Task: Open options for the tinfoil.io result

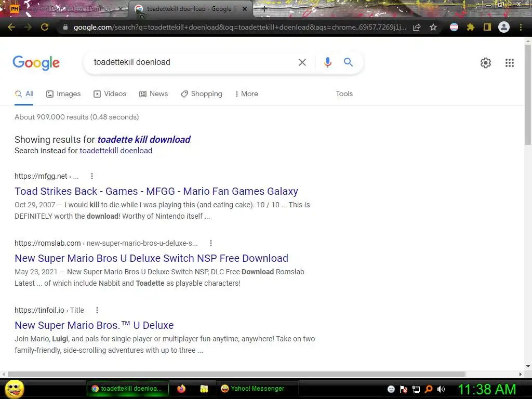Action: 97,310
